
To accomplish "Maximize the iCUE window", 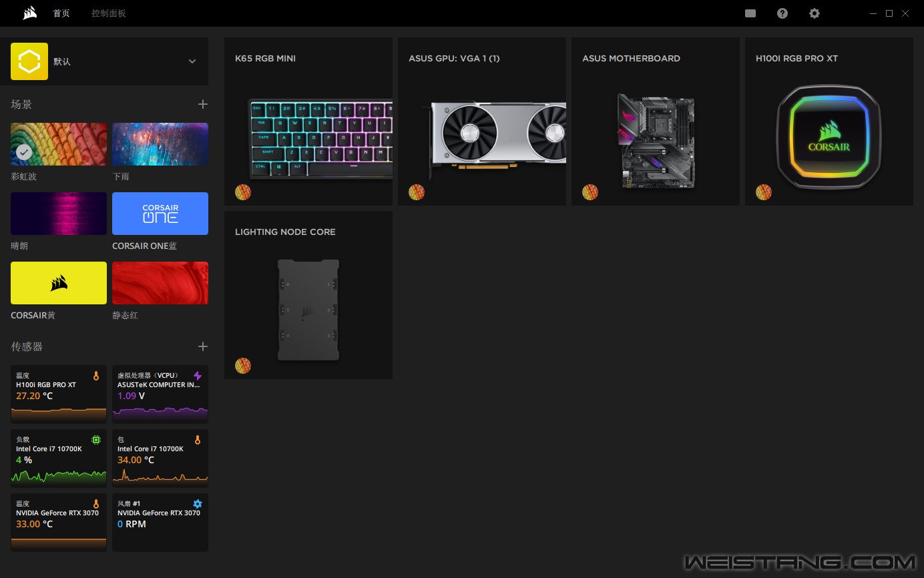I will click(x=889, y=13).
